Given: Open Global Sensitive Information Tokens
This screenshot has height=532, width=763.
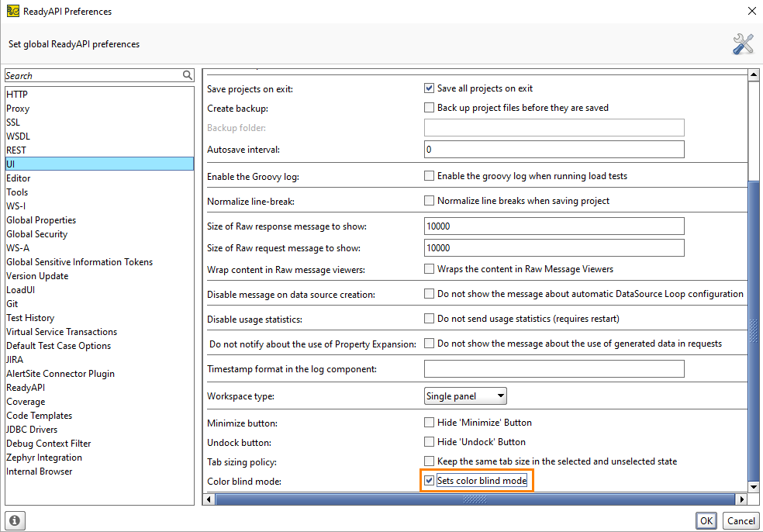Looking at the screenshot, I should point(99,262).
